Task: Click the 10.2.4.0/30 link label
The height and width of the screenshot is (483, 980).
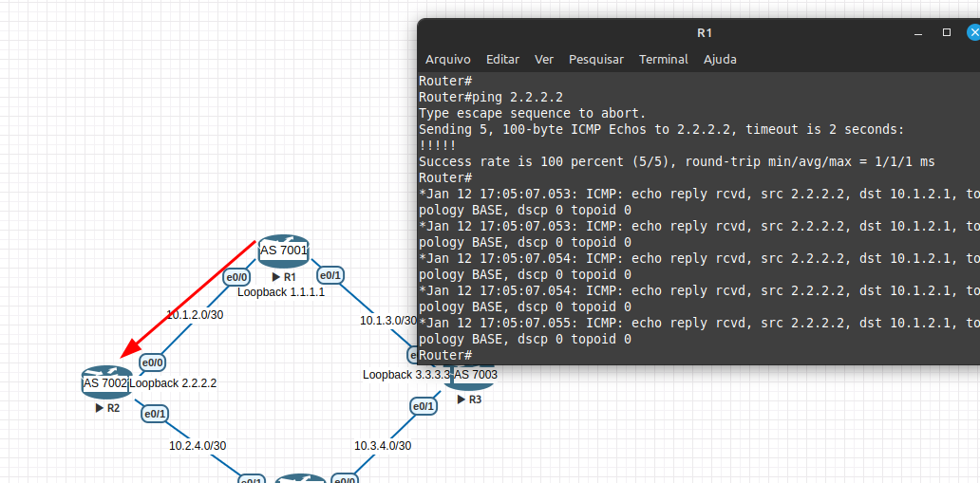Action: point(198,445)
